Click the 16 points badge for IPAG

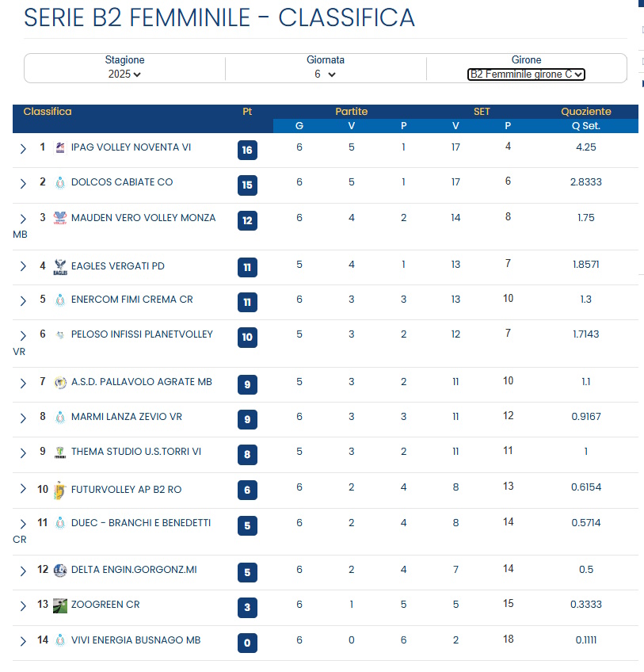tap(247, 150)
